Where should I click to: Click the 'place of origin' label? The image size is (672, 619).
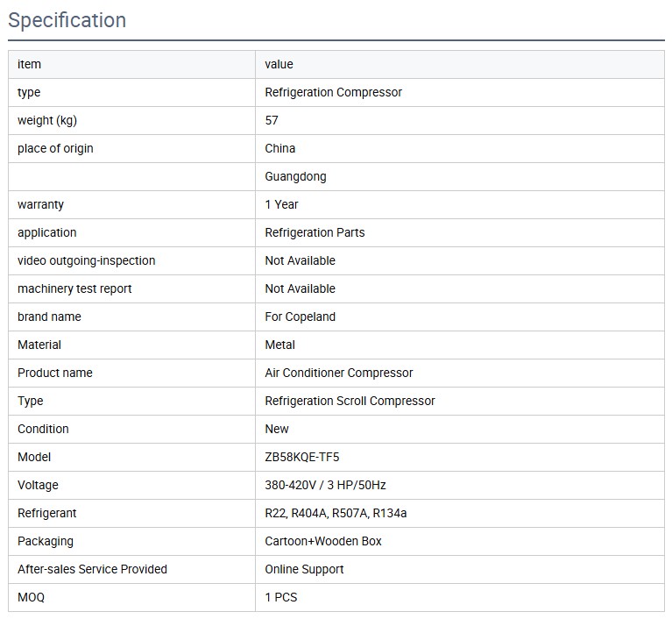(x=55, y=148)
